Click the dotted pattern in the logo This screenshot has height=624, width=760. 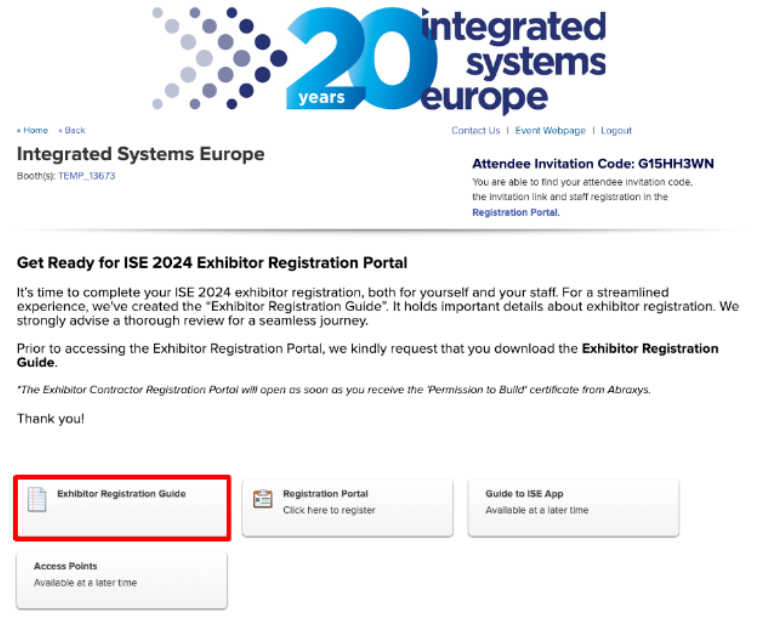[215, 58]
